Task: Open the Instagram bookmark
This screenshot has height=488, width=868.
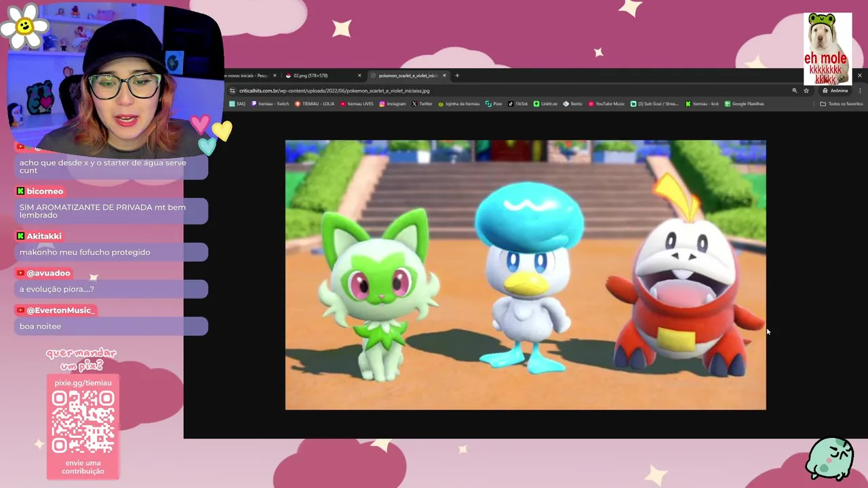Action: [x=393, y=104]
